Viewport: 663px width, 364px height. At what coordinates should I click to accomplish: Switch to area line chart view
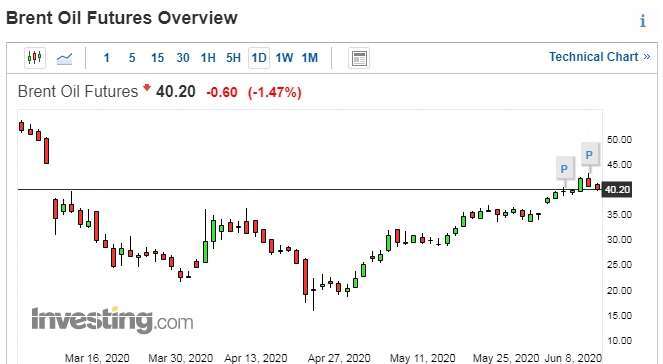click(x=64, y=58)
